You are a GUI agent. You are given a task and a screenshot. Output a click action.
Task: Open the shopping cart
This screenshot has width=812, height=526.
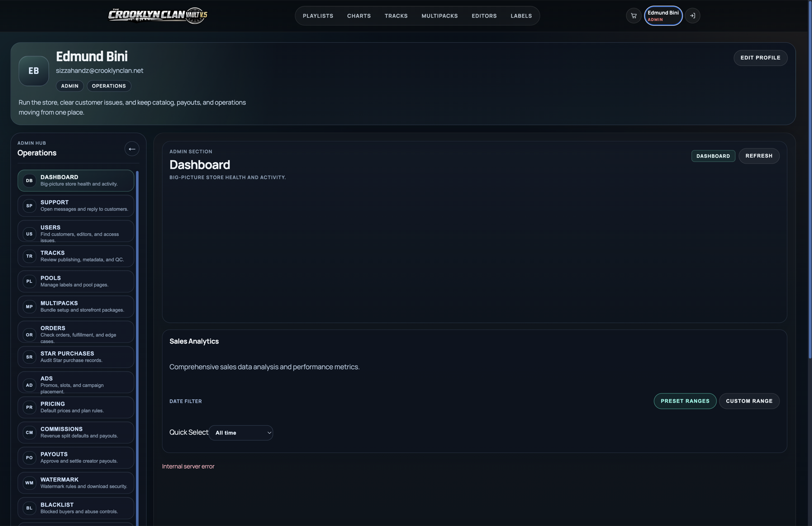click(x=633, y=15)
